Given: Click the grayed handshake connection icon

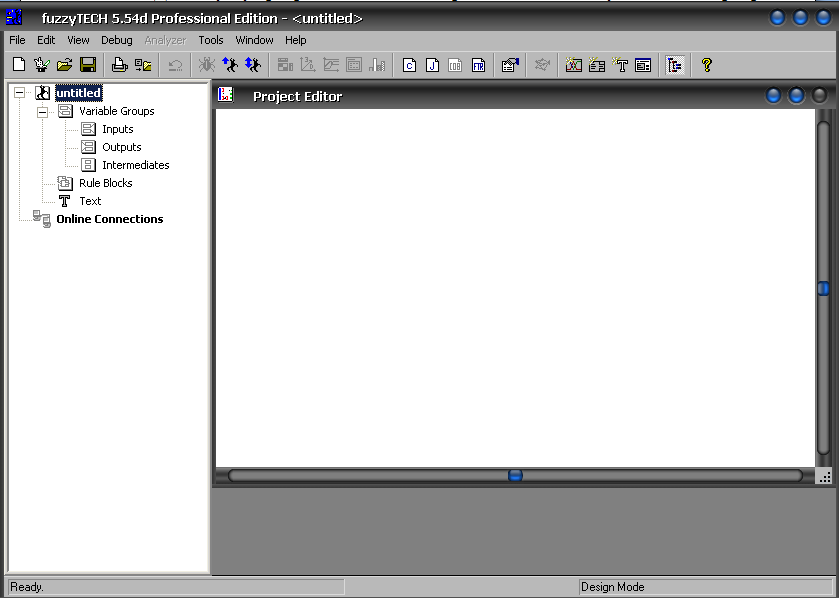Looking at the screenshot, I should [541, 65].
